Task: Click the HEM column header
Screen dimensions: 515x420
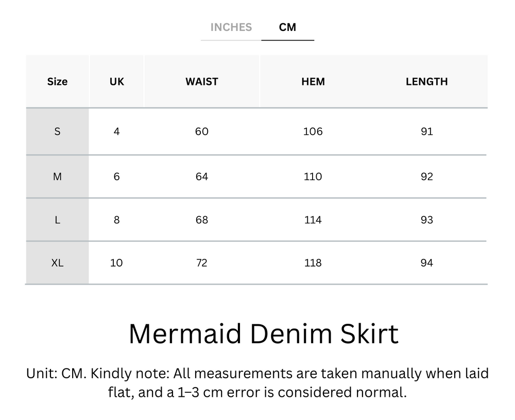Action: point(313,81)
